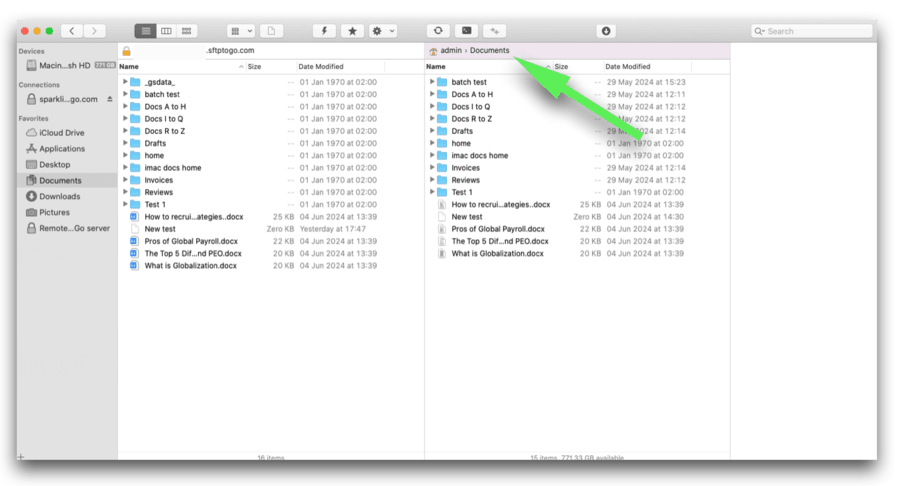The image size is (900, 486).
Task: Sort left pane by Date Modified column
Action: [x=340, y=67]
